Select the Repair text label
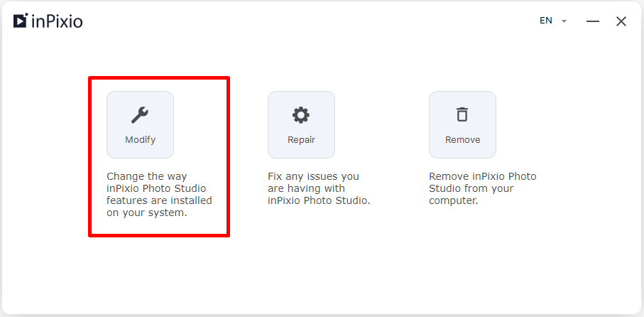Viewport: 644px width, 317px height. click(x=301, y=140)
